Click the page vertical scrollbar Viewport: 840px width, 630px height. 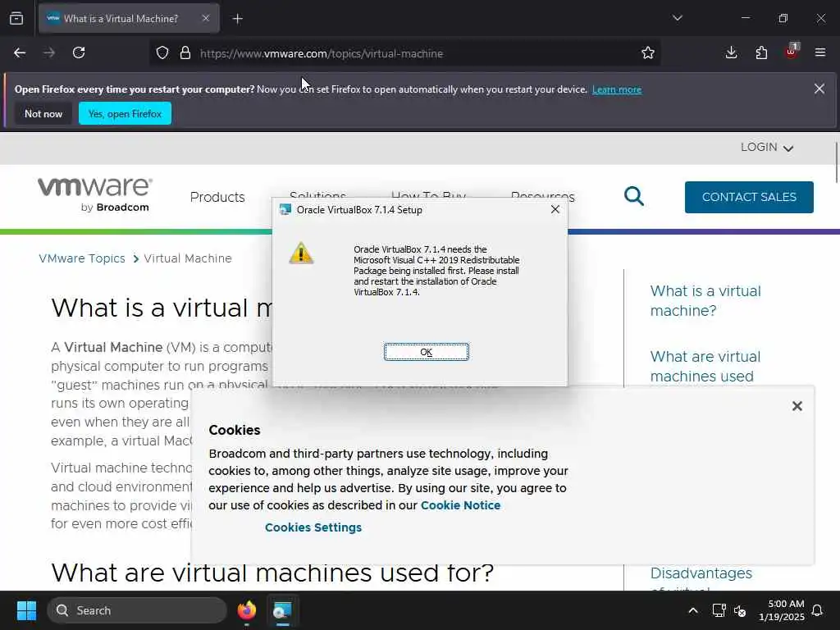836,163
